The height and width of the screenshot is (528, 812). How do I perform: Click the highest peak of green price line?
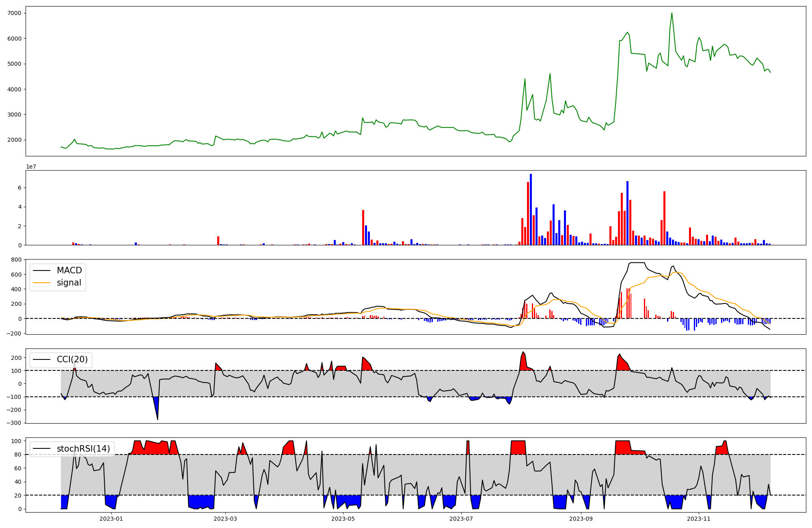click(x=672, y=13)
